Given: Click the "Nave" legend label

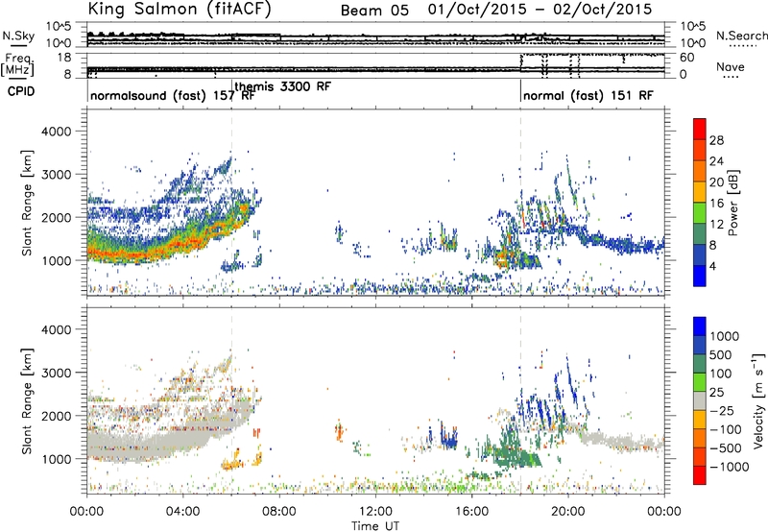Looking at the screenshot, I should [730, 66].
